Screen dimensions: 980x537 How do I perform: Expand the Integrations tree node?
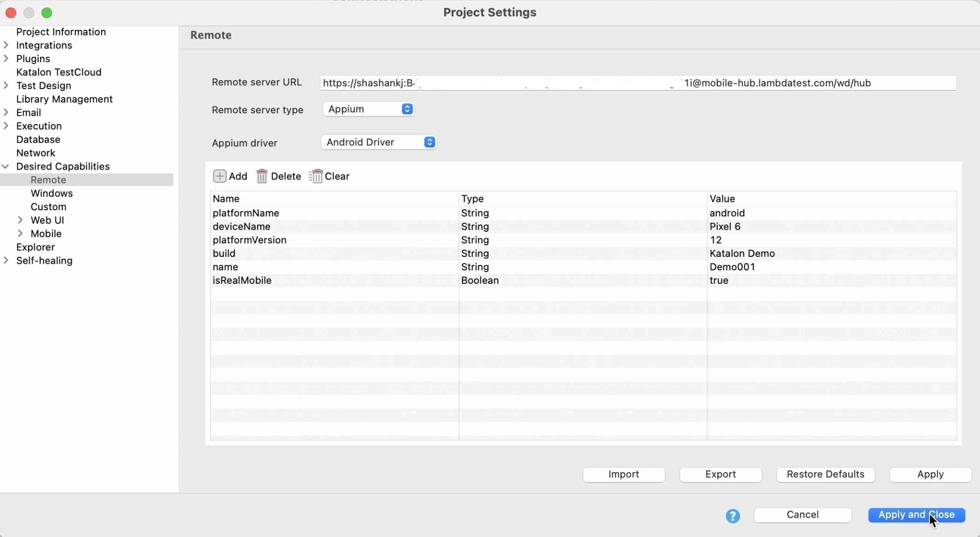(x=6, y=45)
